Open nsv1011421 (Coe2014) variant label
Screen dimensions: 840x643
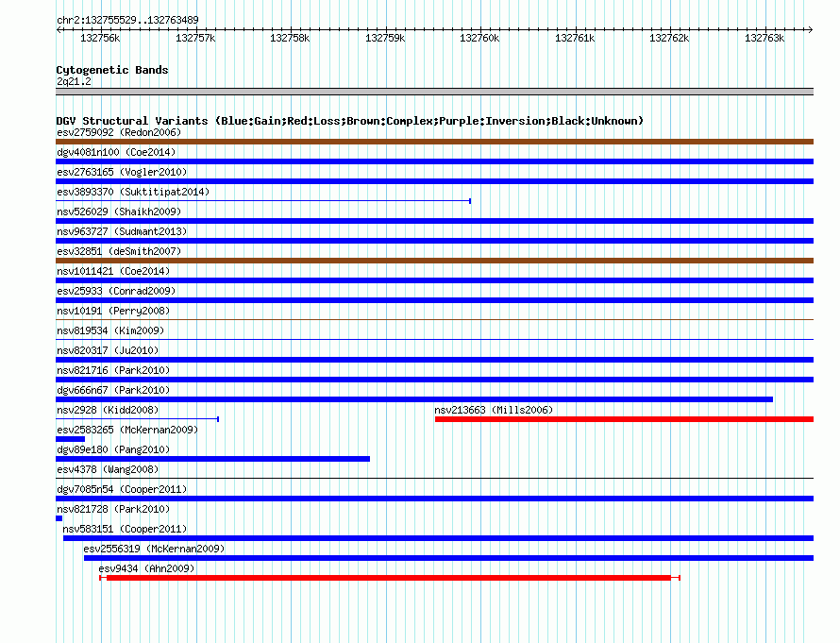(113, 271)
